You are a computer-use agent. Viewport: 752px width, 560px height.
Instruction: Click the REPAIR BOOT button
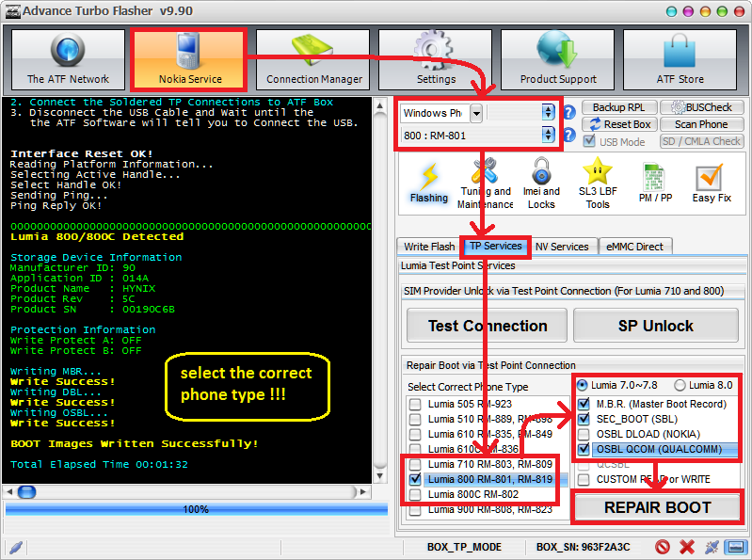point(657,507)
